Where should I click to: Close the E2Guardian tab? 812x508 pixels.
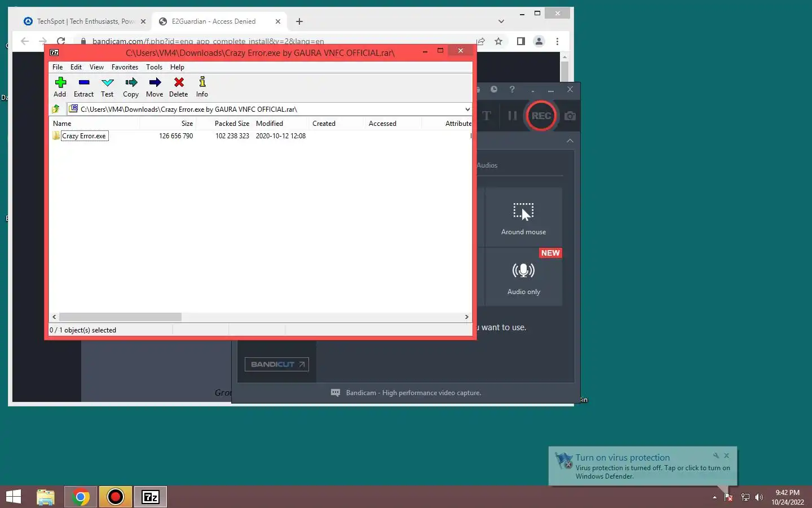tap(278, 21)
